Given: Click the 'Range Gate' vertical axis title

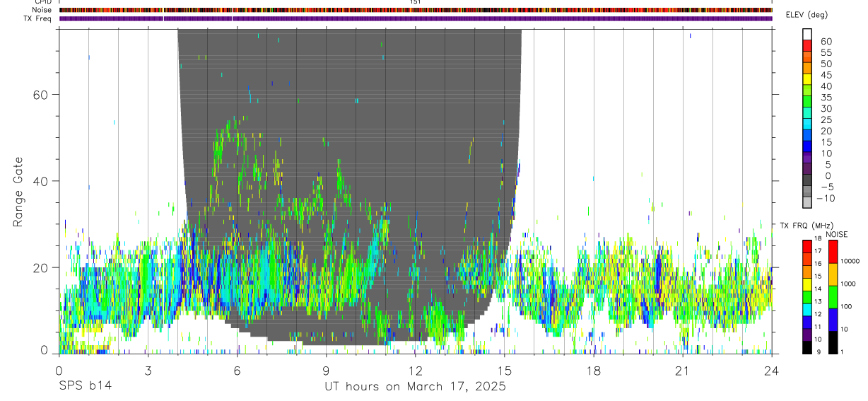Looking at the screenshot, I should click(18, 191).
